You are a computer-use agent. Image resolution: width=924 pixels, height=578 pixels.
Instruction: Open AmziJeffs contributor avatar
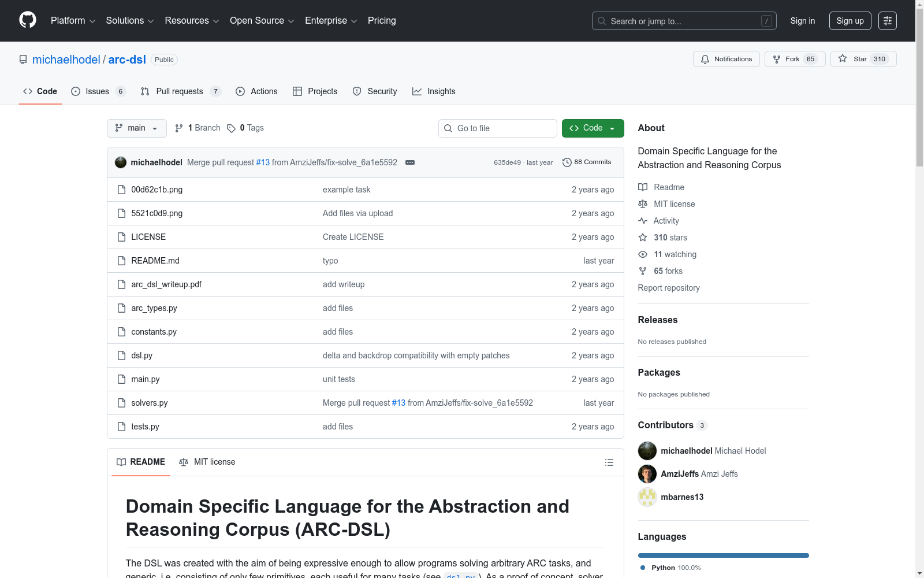pyautogui.click(x=647, y=474)
